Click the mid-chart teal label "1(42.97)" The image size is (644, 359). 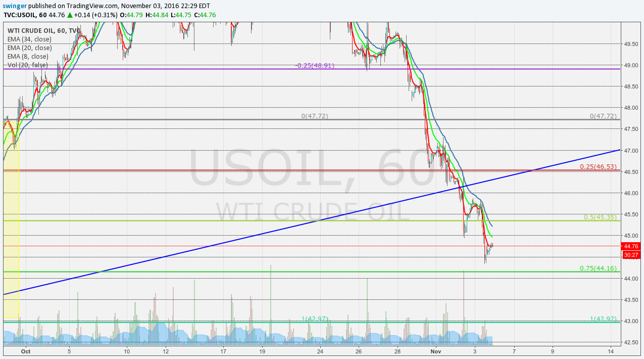point(315,319)
